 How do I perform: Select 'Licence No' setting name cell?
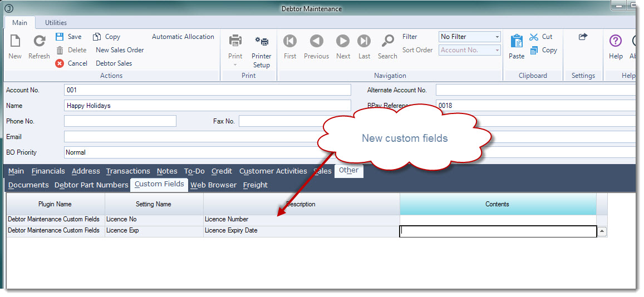click(x=154, y=220)
